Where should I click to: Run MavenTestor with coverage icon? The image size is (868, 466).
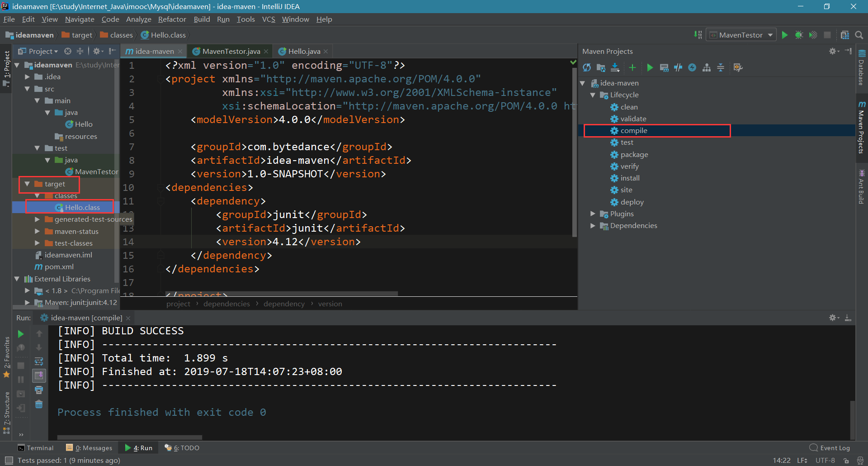813,35
